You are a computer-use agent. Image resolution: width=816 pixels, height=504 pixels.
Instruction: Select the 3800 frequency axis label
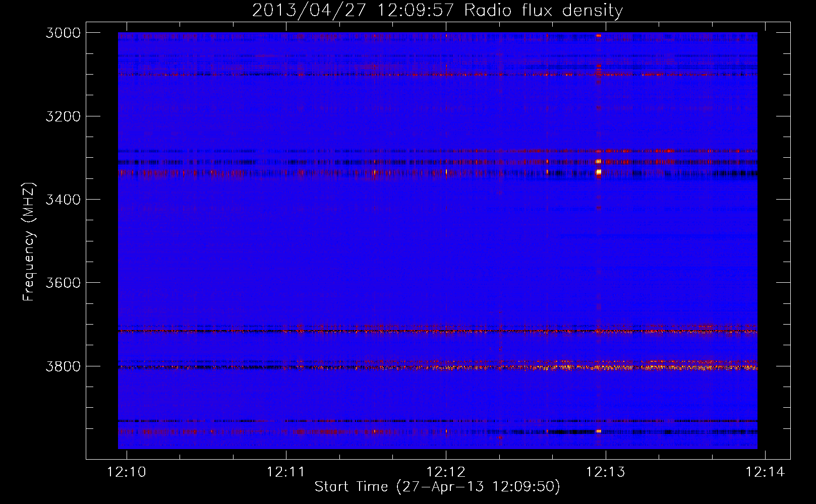63,366
